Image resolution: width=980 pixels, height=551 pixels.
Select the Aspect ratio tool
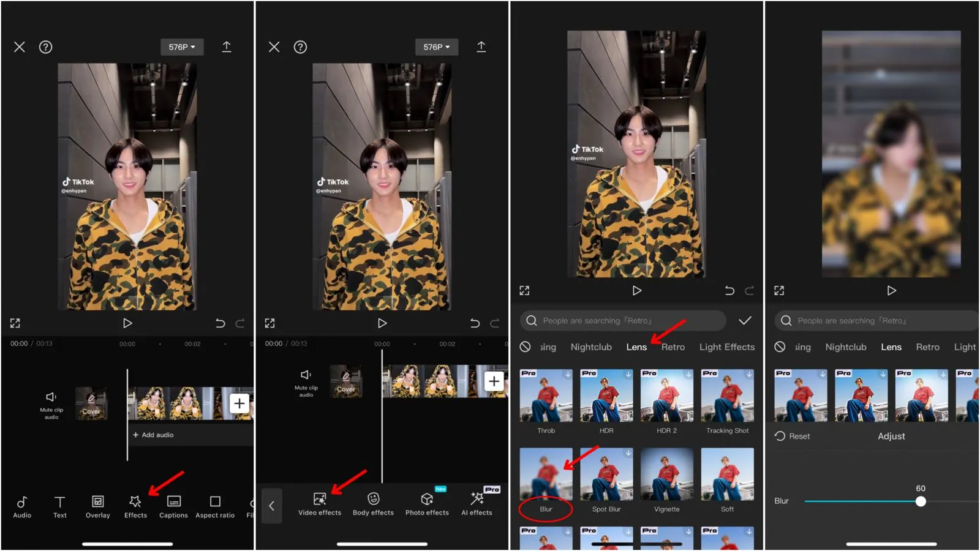215,506
